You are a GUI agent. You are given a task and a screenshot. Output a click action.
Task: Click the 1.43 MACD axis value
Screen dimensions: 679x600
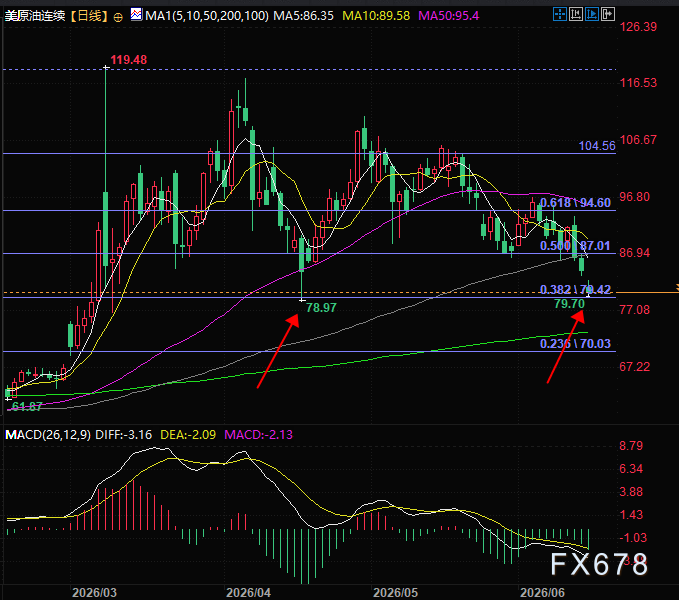point(631,515)
